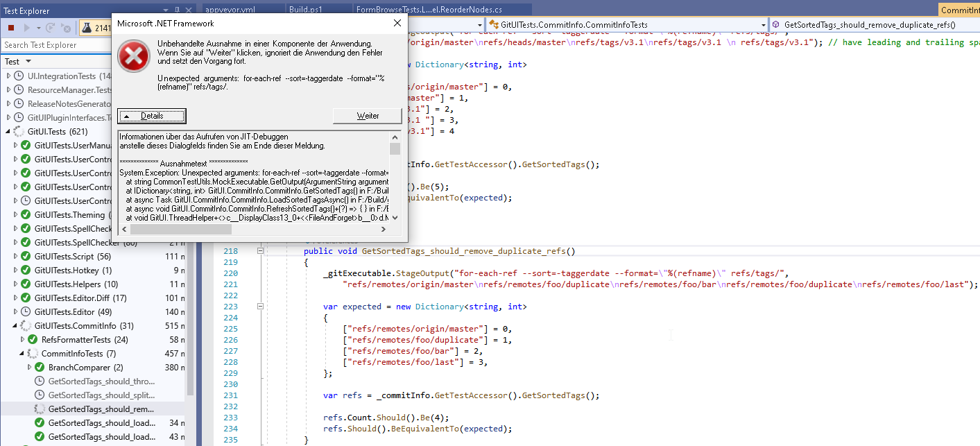Switch to the Build.ps1 tab
The height and width of the screenshot is (446, 980).
pos(306,10)
